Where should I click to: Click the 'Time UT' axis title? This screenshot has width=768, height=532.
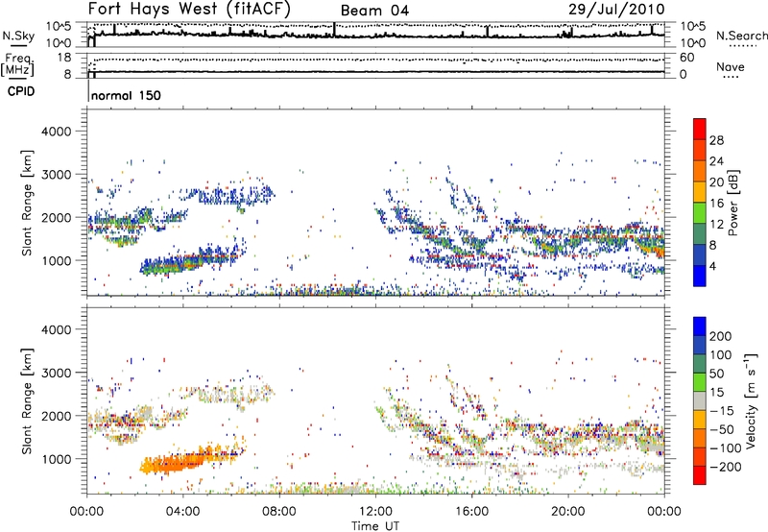coord(375,525)
